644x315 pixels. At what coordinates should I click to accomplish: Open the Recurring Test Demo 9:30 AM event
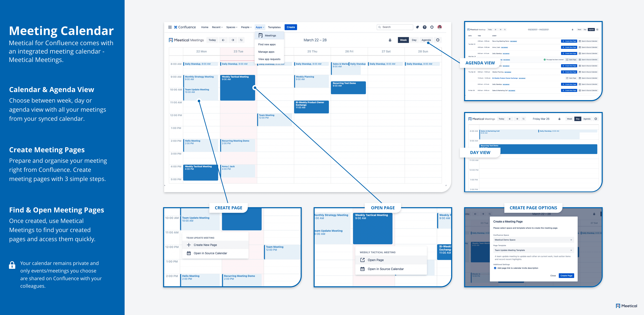click(348, 88)
